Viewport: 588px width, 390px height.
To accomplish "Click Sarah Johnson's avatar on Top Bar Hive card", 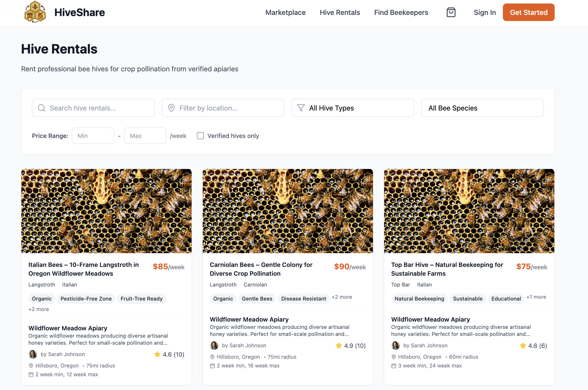I will [x=396, y=346].
